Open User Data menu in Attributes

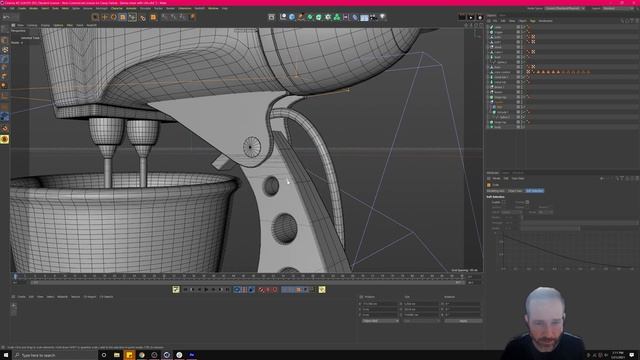click(x=518, y=178)
